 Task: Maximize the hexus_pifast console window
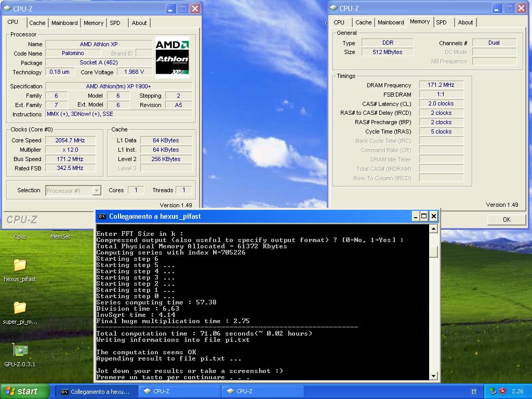coord(424,216)
